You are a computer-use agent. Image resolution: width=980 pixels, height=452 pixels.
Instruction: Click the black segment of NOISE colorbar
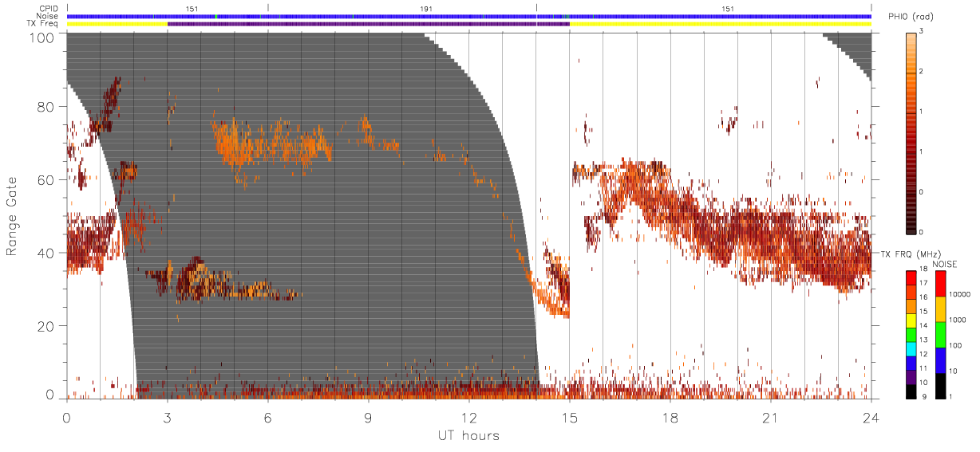tap(940, 384)
